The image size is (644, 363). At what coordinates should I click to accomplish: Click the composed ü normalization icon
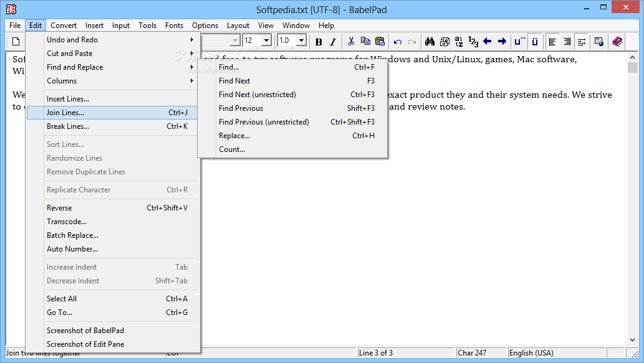click(x=535, y=42)
